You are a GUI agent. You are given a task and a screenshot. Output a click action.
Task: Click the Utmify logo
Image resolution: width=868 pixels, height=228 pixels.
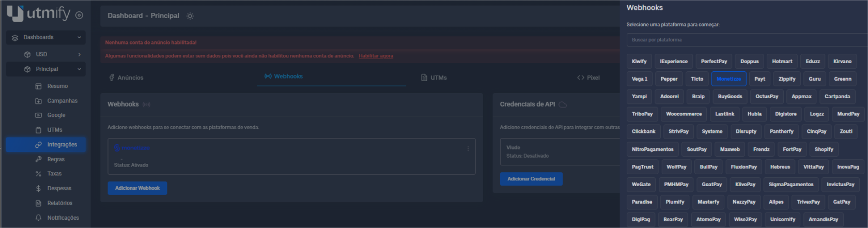pyautogui.click(x=39, y=13)
